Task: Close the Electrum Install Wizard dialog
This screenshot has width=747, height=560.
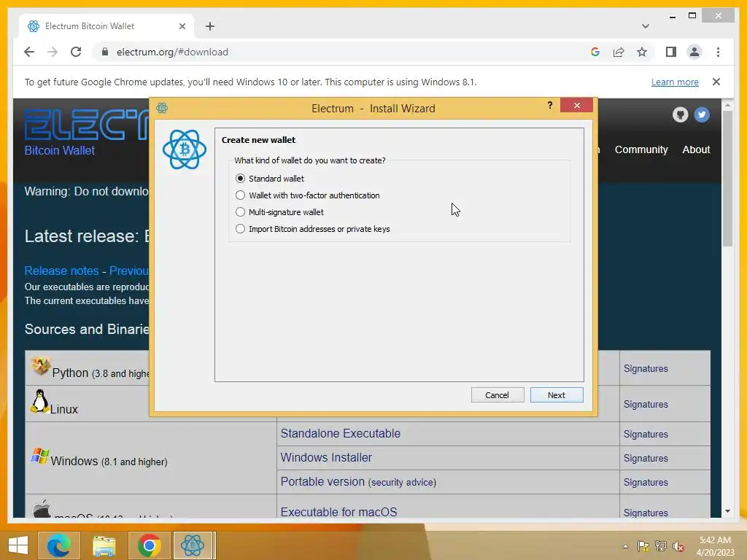Action: coord(577,105)
